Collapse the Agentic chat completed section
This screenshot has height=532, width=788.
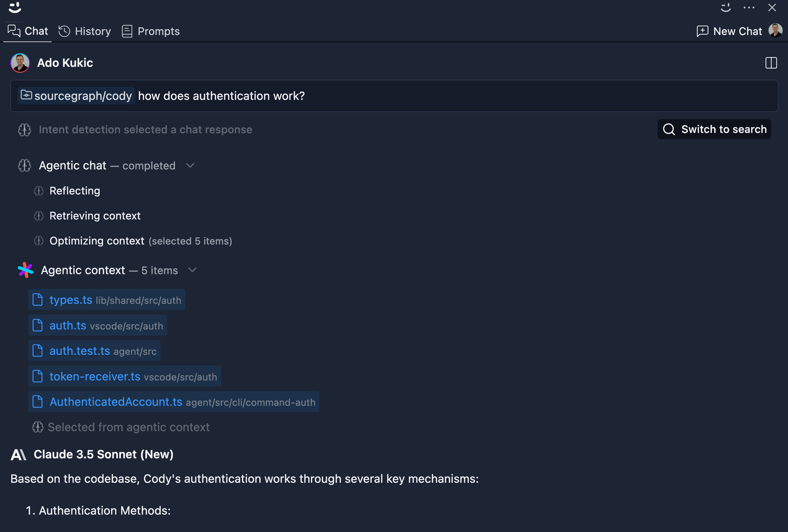pyautogui.click(x=190, y=166)
